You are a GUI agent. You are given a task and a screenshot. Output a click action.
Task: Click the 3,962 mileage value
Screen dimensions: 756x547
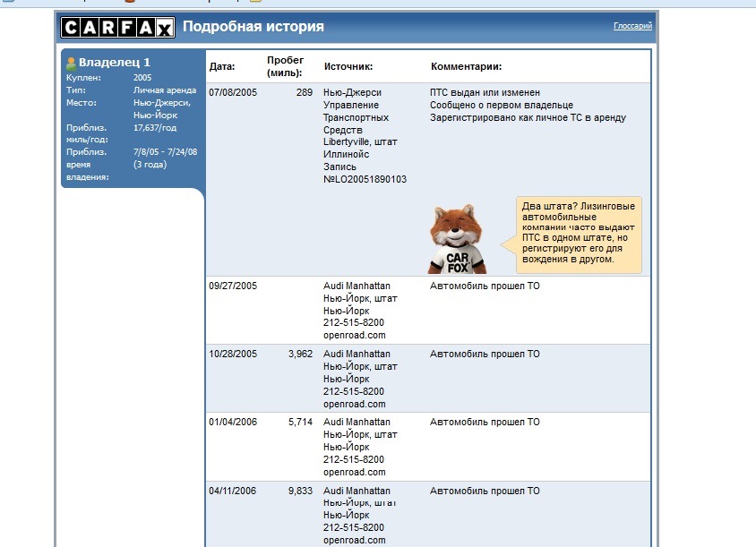tap(300, 354)
